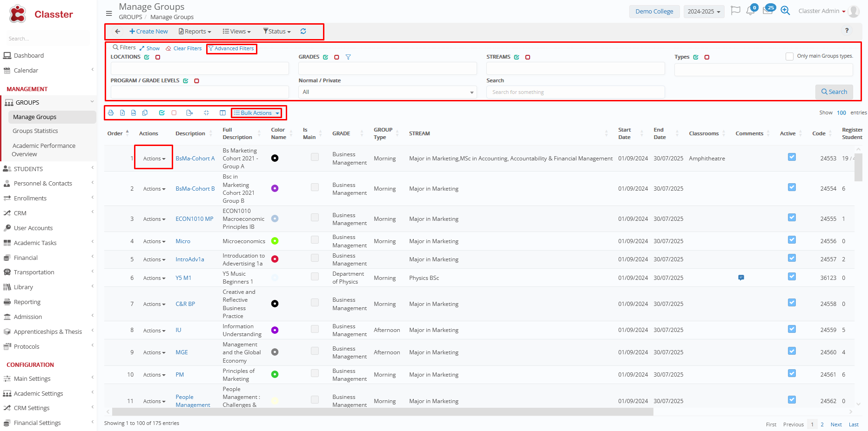Click the column visibility icon

coord(222,113)
